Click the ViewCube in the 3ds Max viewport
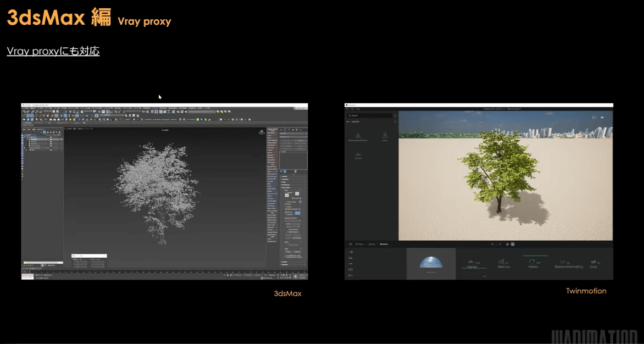644x344 pixels. (x=262, y=132)
